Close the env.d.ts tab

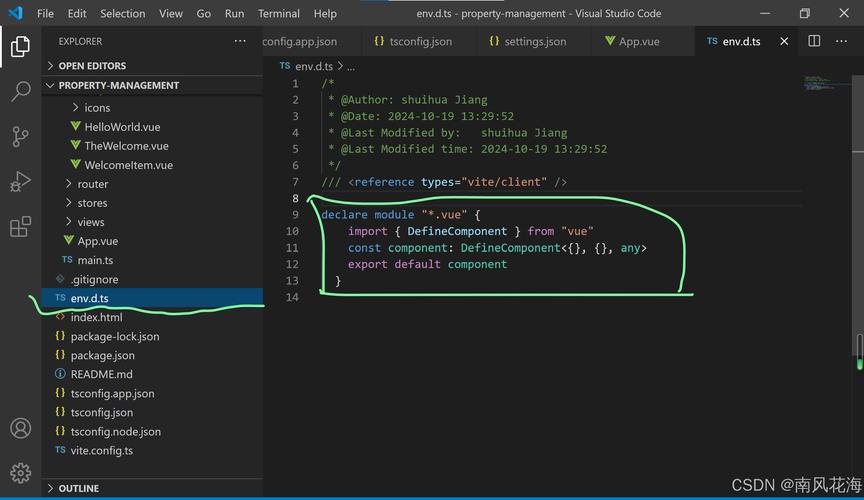point(784,42)
